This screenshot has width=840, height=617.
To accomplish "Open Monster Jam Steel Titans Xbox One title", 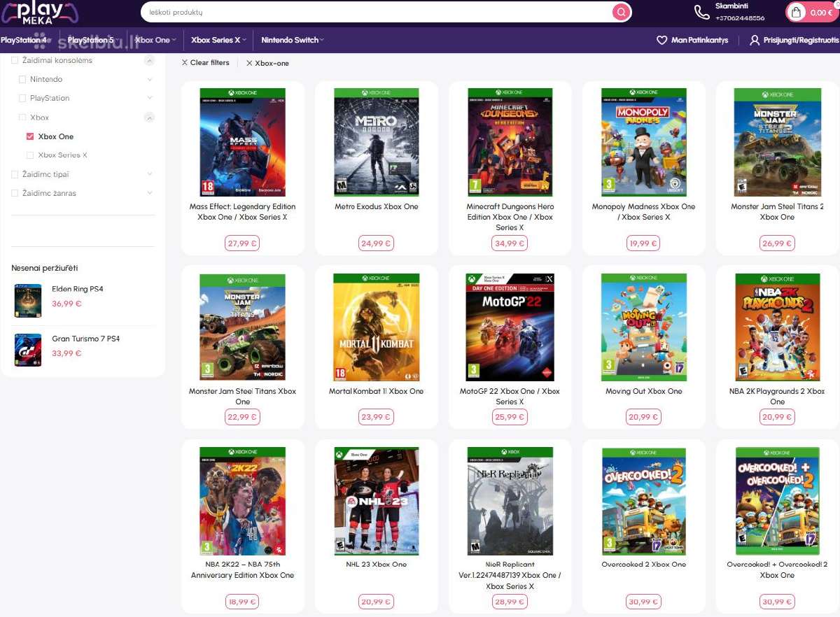I will (242, 397).
